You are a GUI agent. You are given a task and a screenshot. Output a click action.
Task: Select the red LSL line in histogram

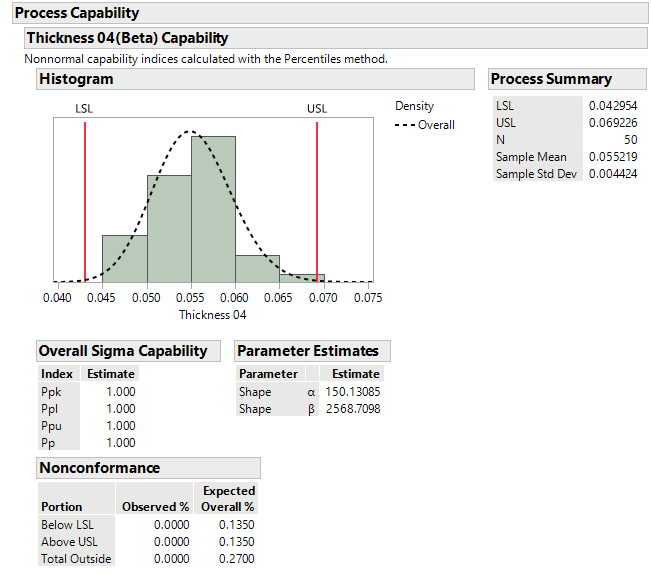point(85,202)
